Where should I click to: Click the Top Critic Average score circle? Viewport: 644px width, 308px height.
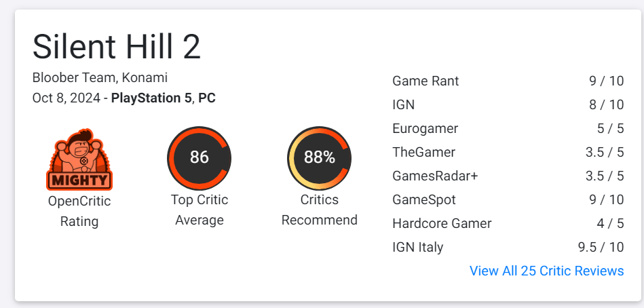tap(199, 157)
